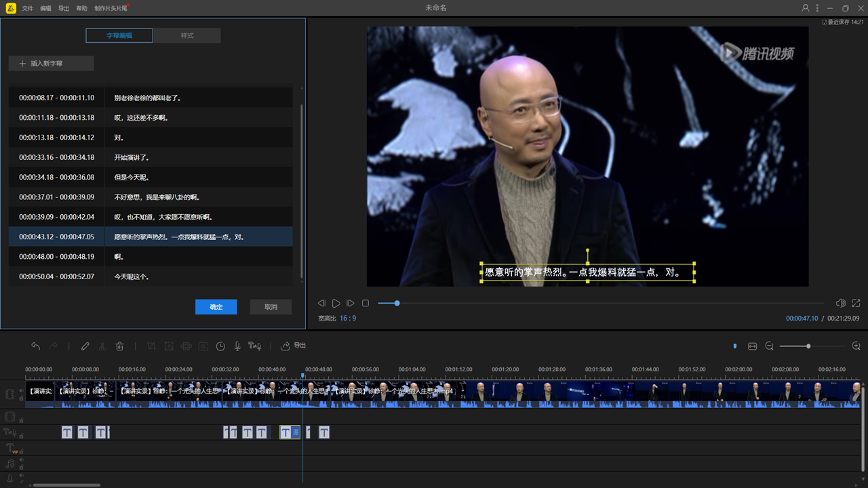Screen dimensions: 868x488
Task: Open the 文件 menu
Action: pos(27,8)
